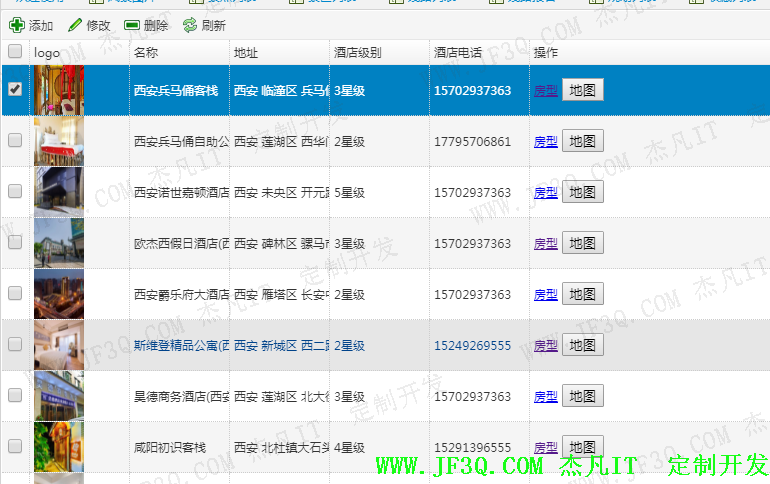This screenshot has height=484, width=770.
Task: Uncheck the 西安兵马俑客栈 row checkbox
Action: click(x=15, y=89)
